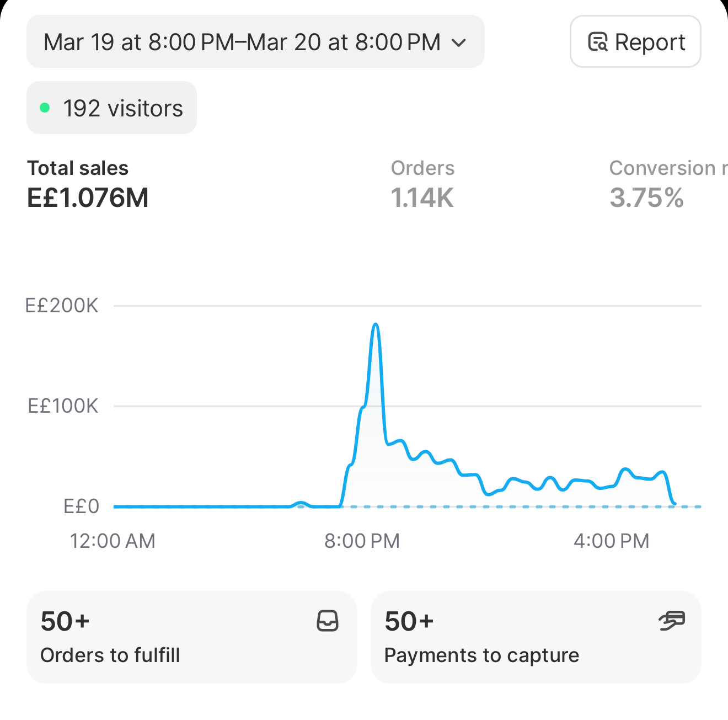The width and height of the screenshot is (728, 720).
Task: Open the Report button
Action: [635, 42]
